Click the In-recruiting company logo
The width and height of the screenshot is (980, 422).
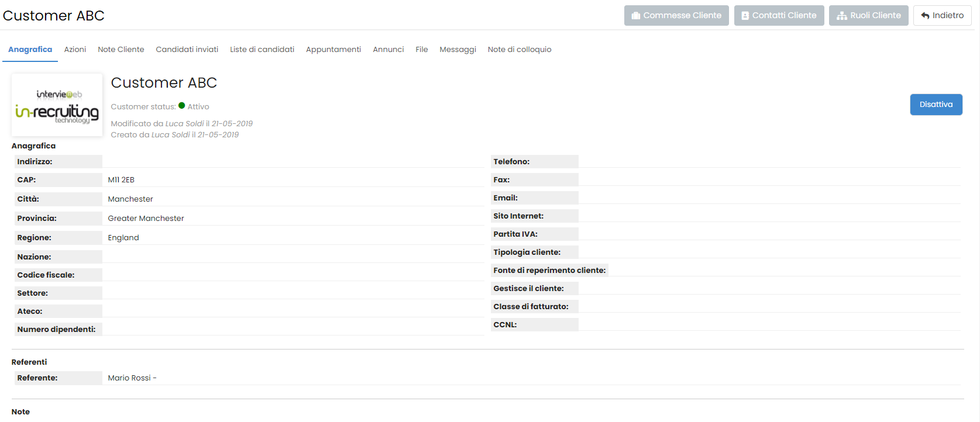click(x=57, y=105)
